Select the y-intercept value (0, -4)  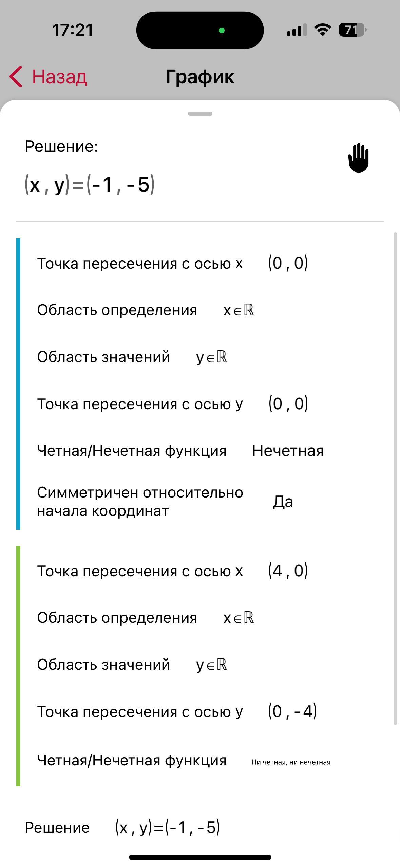click(292, 711)
